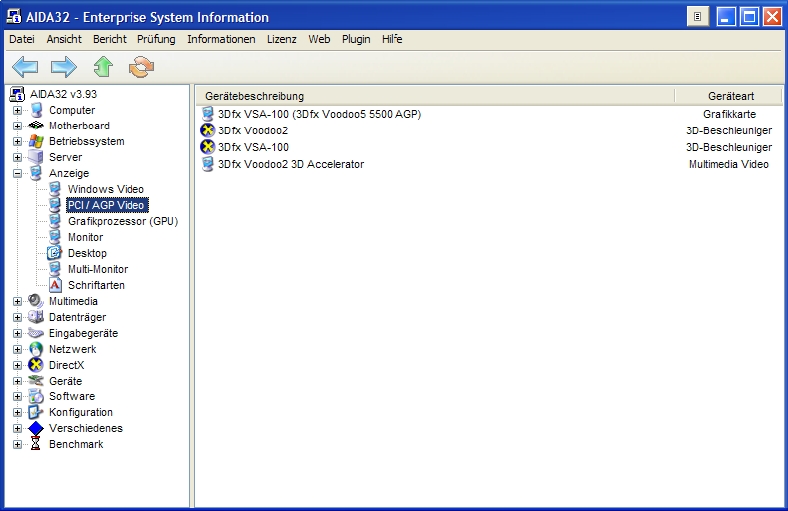Viewport: 788px width, 511px height.
Task: Expand the Betriebssystem tree node
Action: point(18,141)
